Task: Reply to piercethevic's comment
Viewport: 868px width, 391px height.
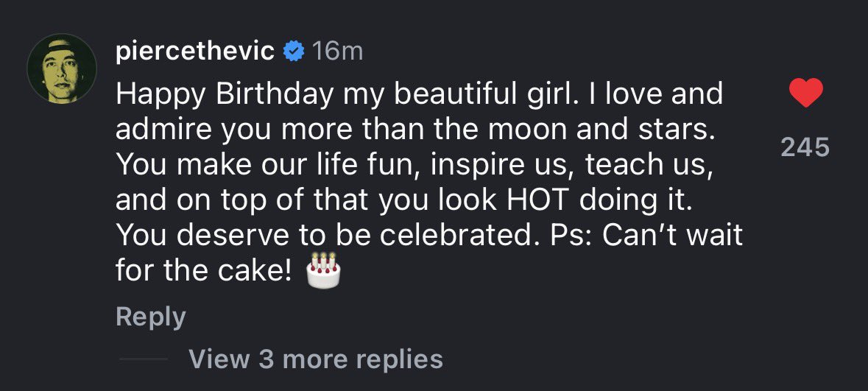Action: (x=150, y=317)
